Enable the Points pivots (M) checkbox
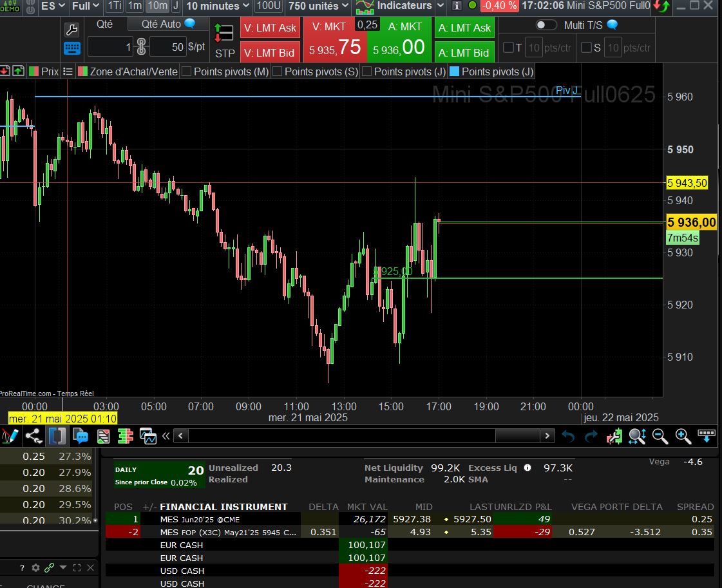Screen dimensions: 722x588 point(187,71)
